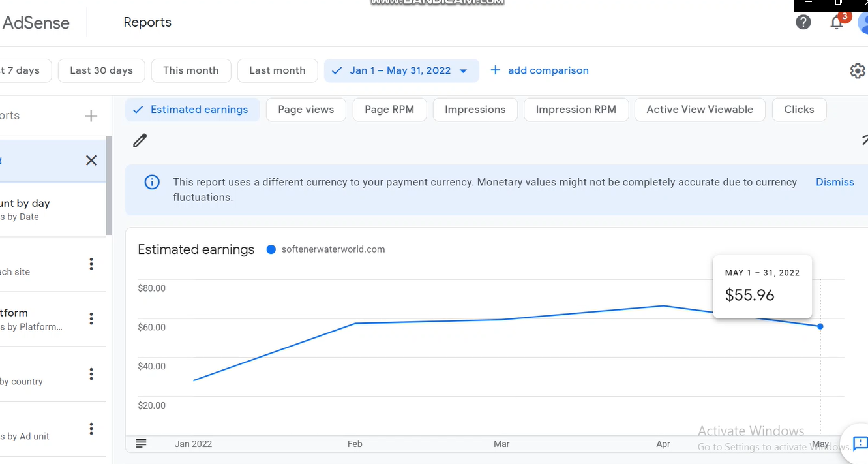The width and height of the screenshot is (868, 464).
Task: Enable the Impression RPM metric
Action: click(x=576, y=110)
